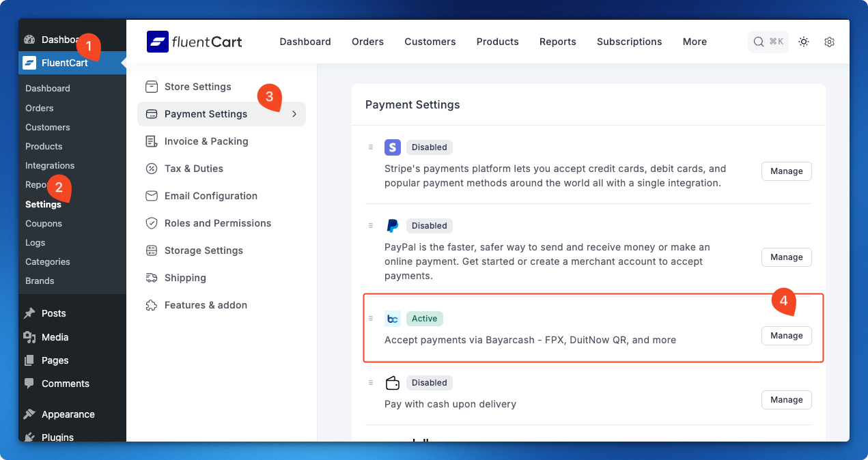Click the Stripe gateway logo icon
Screen dimensions: 868x460
[393, 147]
